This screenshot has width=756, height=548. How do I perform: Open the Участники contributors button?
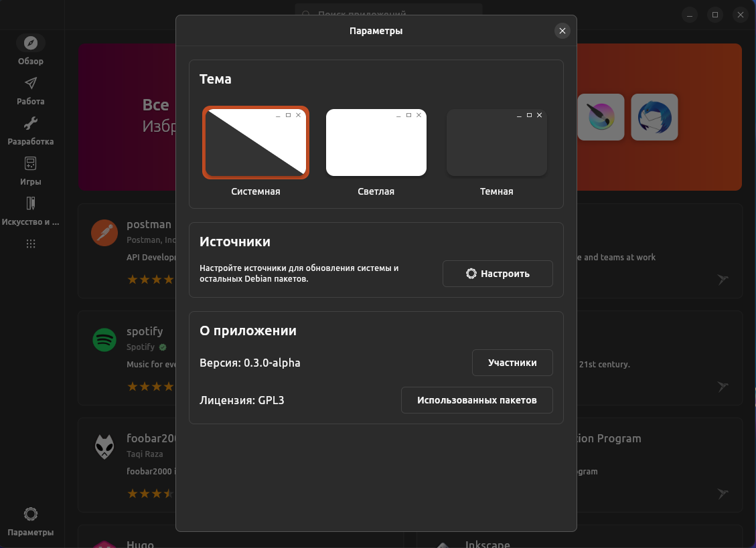(512, 363)
